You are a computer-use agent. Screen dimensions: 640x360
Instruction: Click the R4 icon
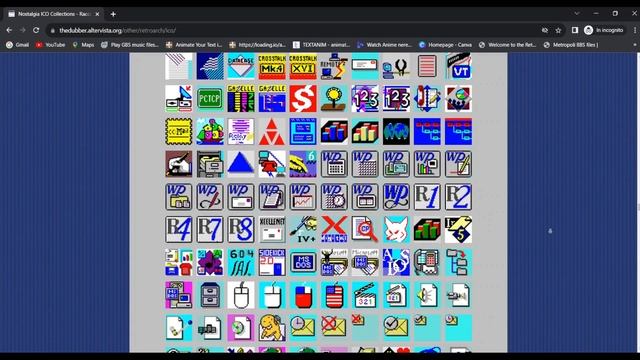tap(179, 229)
